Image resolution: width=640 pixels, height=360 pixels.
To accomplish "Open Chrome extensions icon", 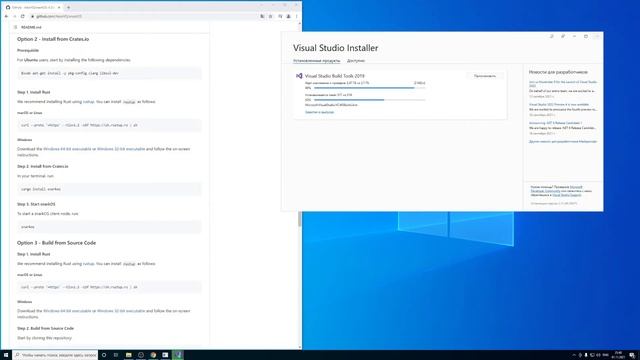I will tap(280, 16).
